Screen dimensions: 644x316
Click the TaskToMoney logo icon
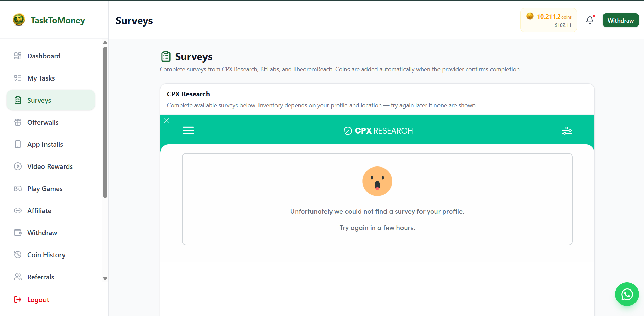(19, 20)
